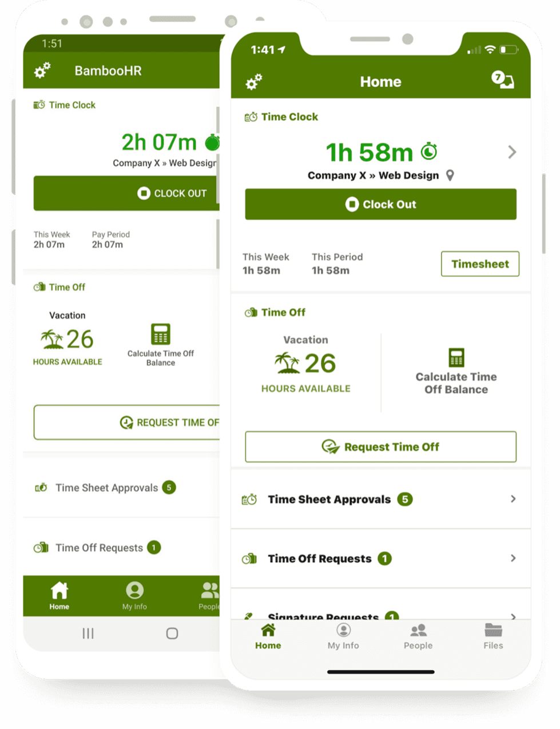Tap CLOCK OUT on the Android phone
Image resolution: width=560 pixels, height=729 pixels.
[x=126, y=193]
